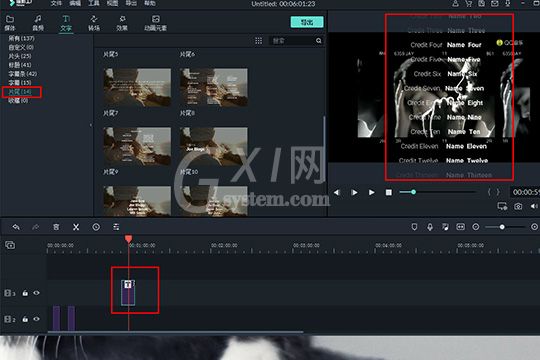Select the 片尾10 credit thumbnail
Viewport: 540px width, 360px height.
click(214, 201)
